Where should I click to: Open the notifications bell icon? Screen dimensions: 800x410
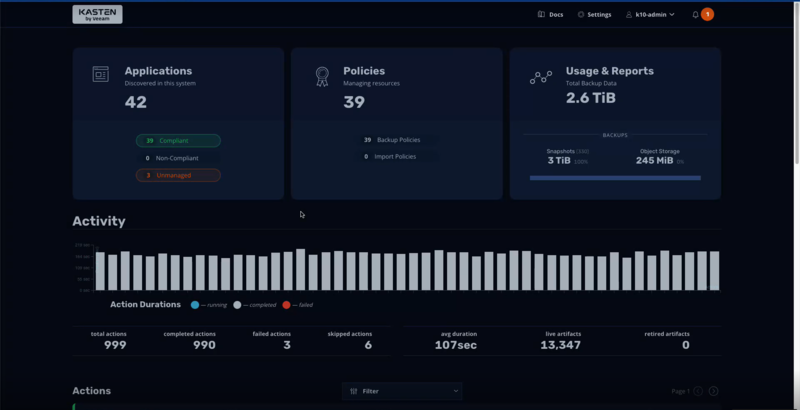(696, 15)
